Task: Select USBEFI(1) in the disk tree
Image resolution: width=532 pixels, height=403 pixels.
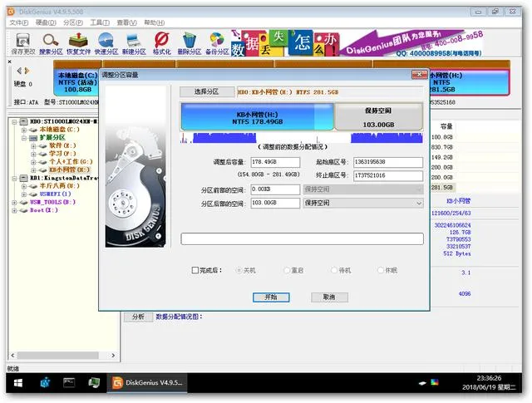Action: point(55,194)
